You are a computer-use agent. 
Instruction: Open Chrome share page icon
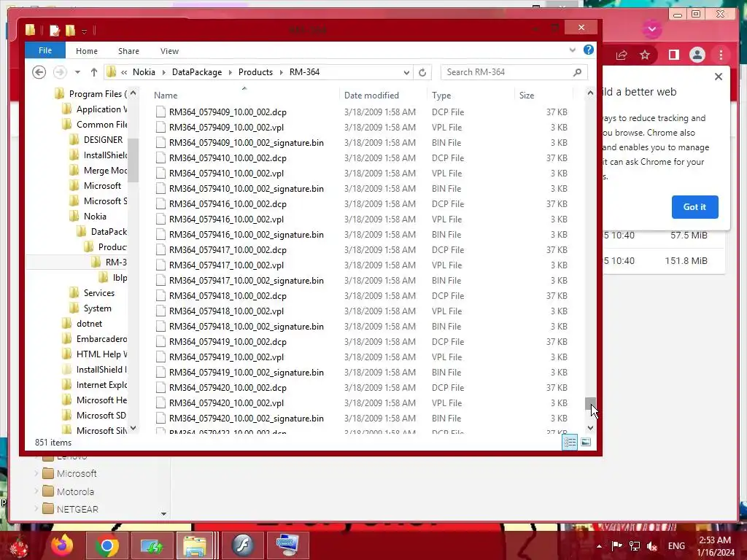coord(622,55)
